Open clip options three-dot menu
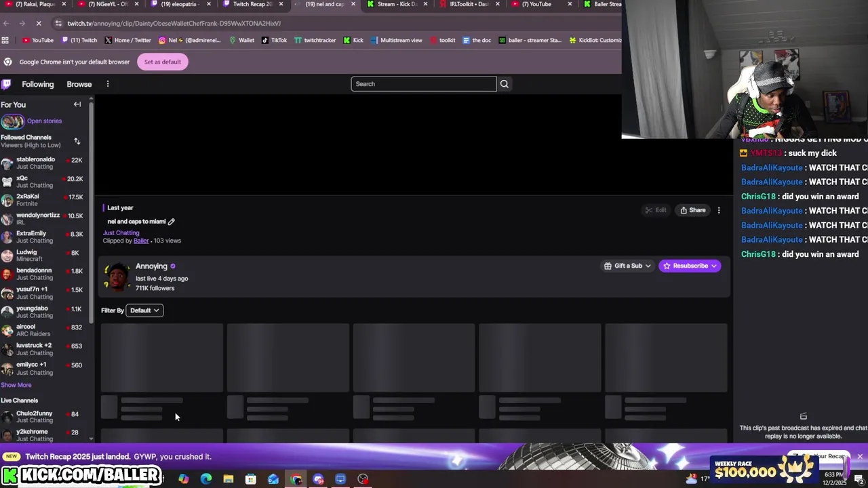 (719, 210)
